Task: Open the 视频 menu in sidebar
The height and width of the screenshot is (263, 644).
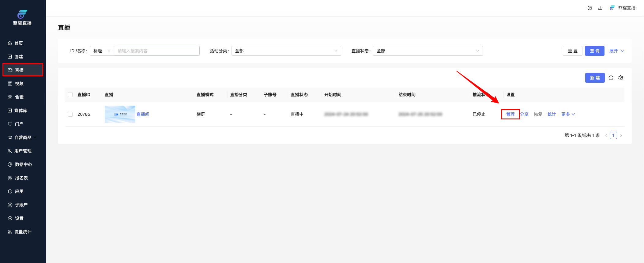Action: [x=19, y=84]
